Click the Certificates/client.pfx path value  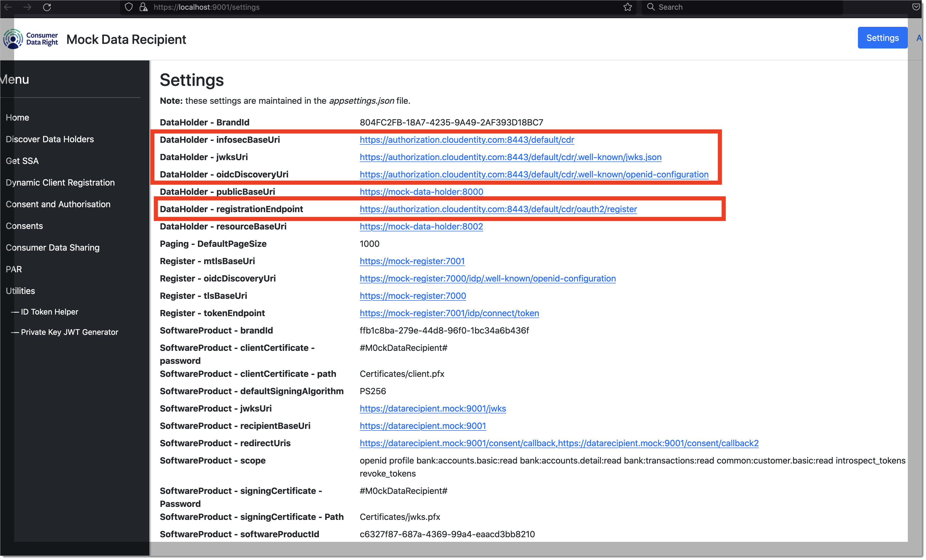[x=402, y=374]
